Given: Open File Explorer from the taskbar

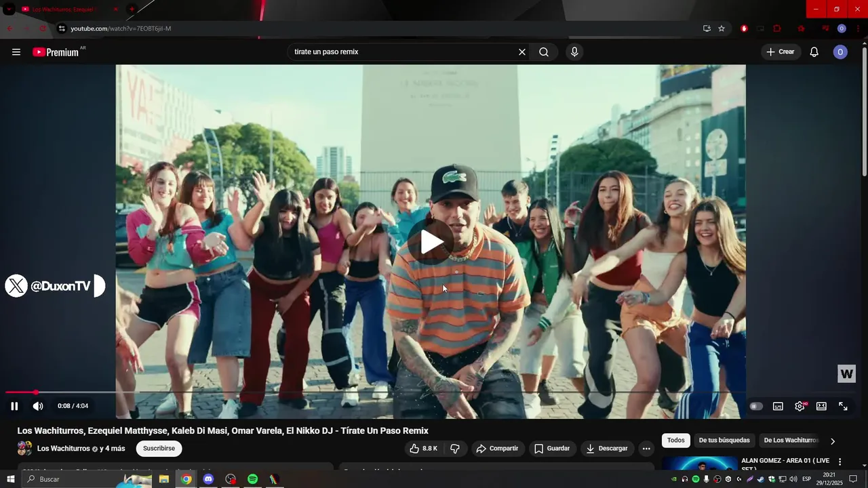Looking at the screenshot, I should click(x=164, y=479).
